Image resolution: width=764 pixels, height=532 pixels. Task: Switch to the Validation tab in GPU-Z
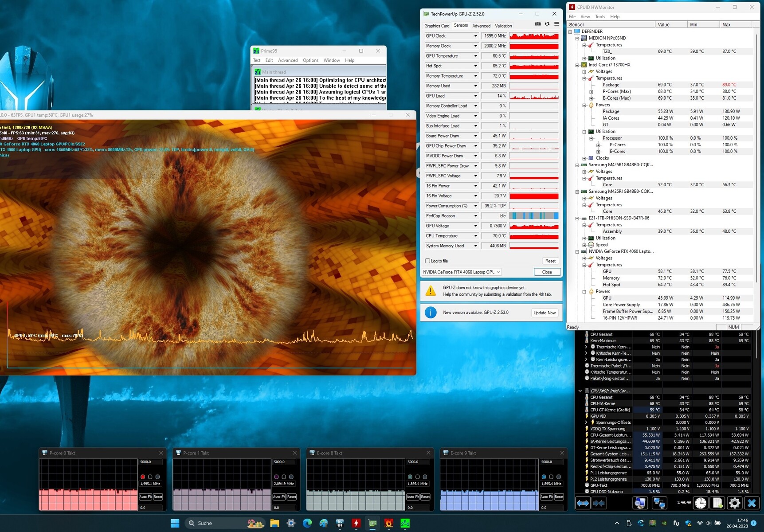click(503, 26)
